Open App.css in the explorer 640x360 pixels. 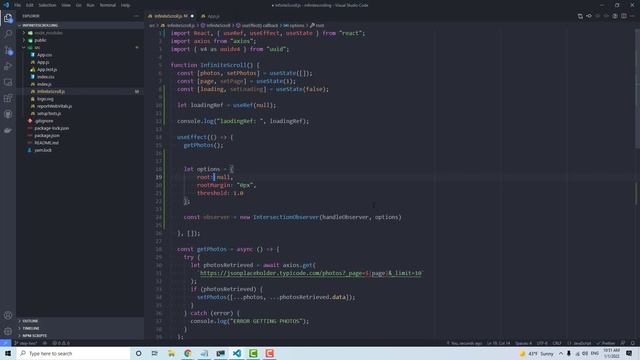(44, 55)
